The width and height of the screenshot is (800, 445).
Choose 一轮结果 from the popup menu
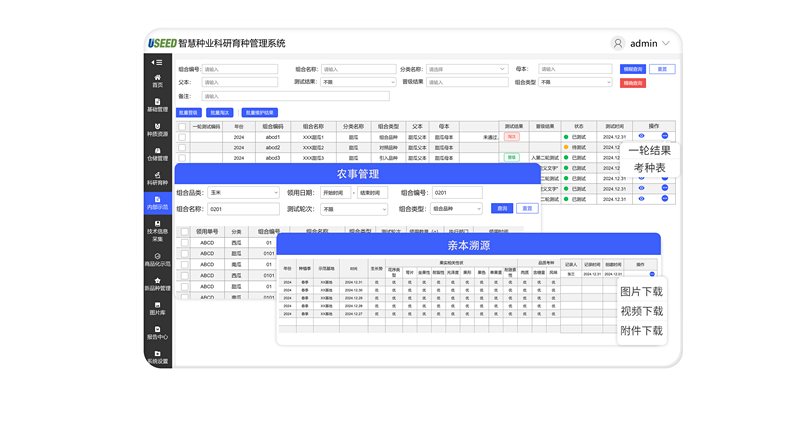tap(649, 150)
